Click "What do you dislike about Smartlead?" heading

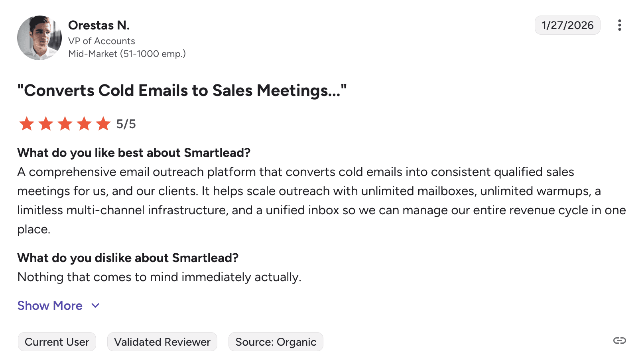(x=128, y=258)
